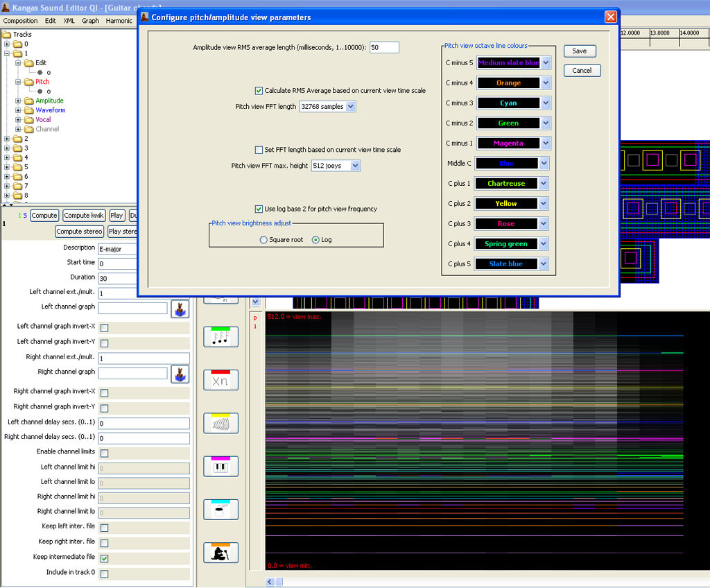
Task: Expand the Waveform tree node
Action: [x=18, y=110]
